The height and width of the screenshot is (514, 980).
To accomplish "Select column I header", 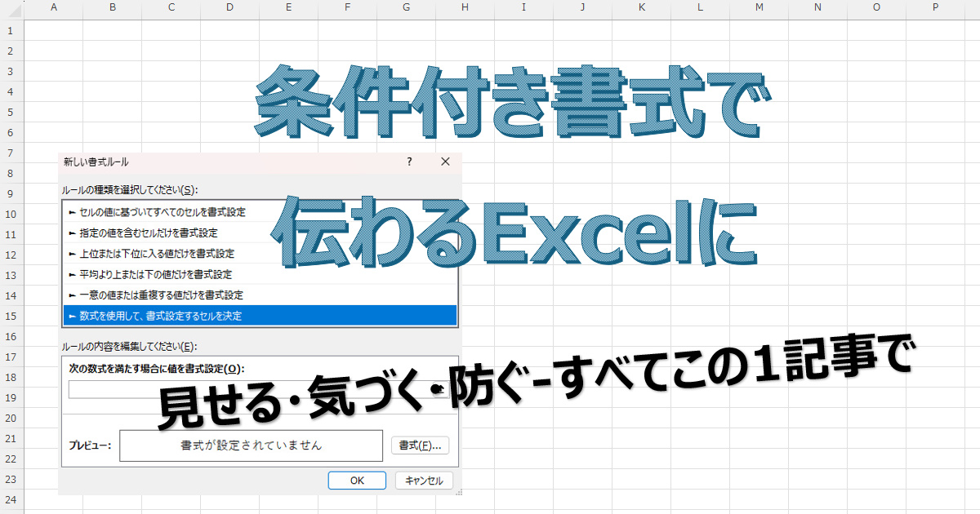I will tap(524, 7).
